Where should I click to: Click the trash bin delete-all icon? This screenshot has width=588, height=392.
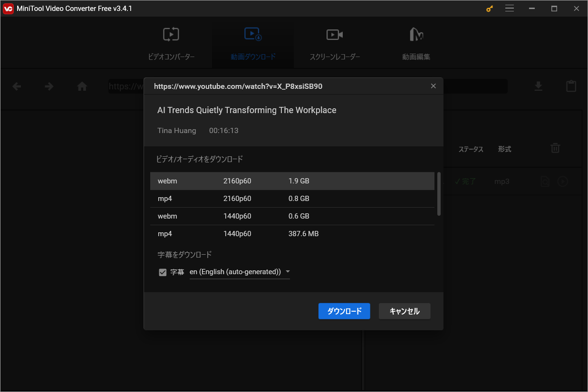(x=555, y=148)
